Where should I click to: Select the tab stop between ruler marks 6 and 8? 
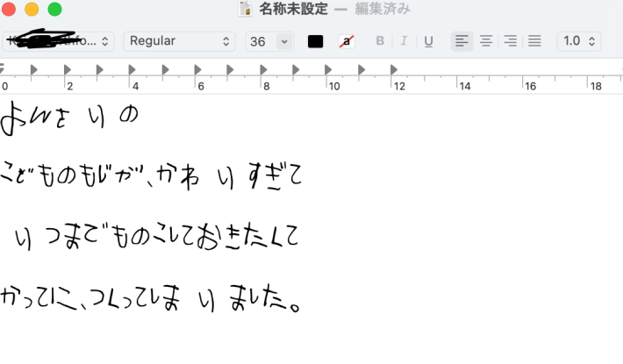point(230,70)
